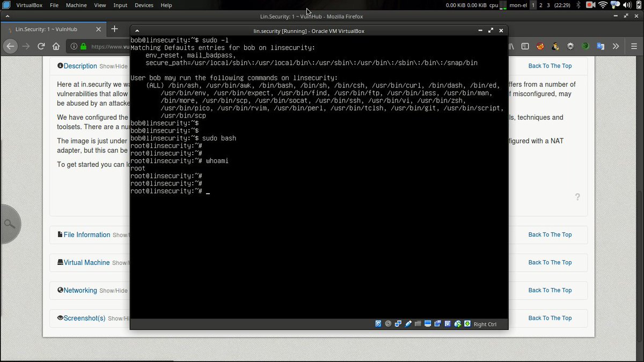Click the magnifier search circle at left edge
Viewport: 644px width, 362px height.
pos(9,224)
